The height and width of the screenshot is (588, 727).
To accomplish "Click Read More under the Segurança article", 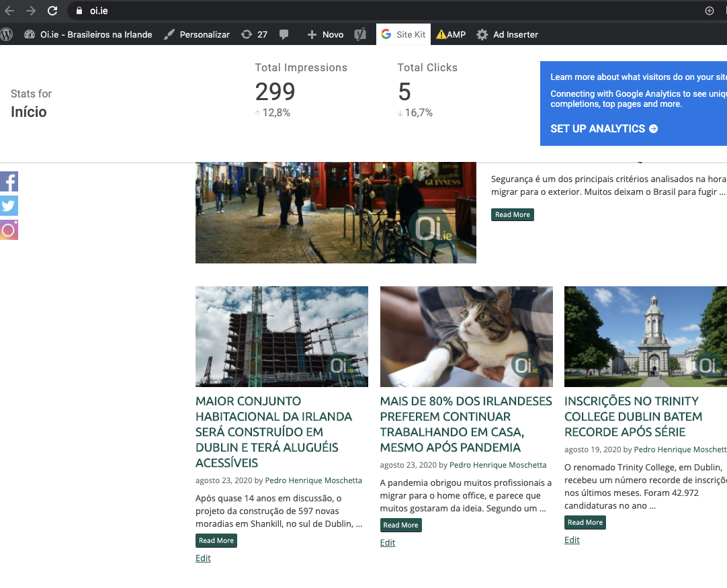I will pos(513,214).
